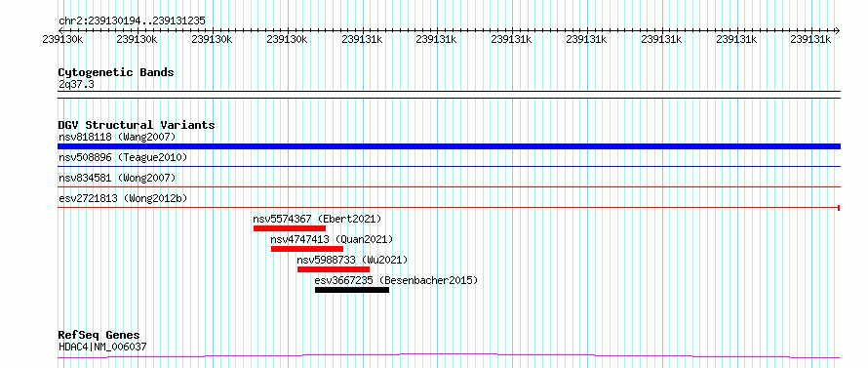
Task: Select the Cytogenetic Bands track title
Action: (116, 72)
